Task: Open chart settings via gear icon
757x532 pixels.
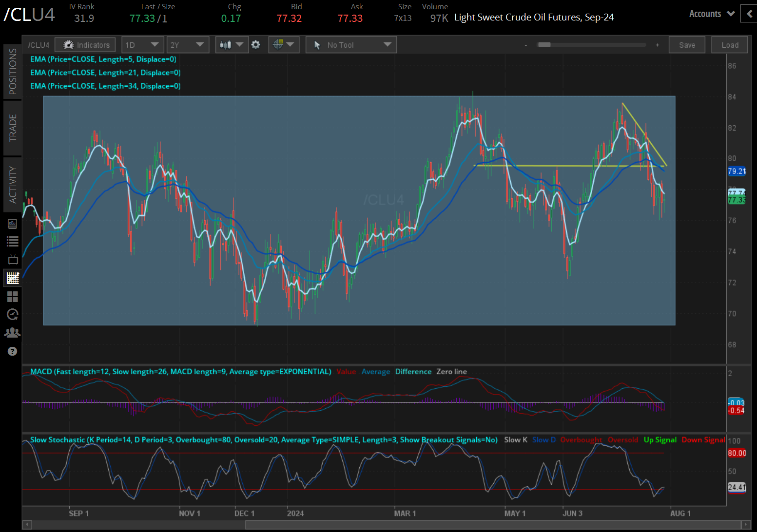Action: [x=256, y=44]
